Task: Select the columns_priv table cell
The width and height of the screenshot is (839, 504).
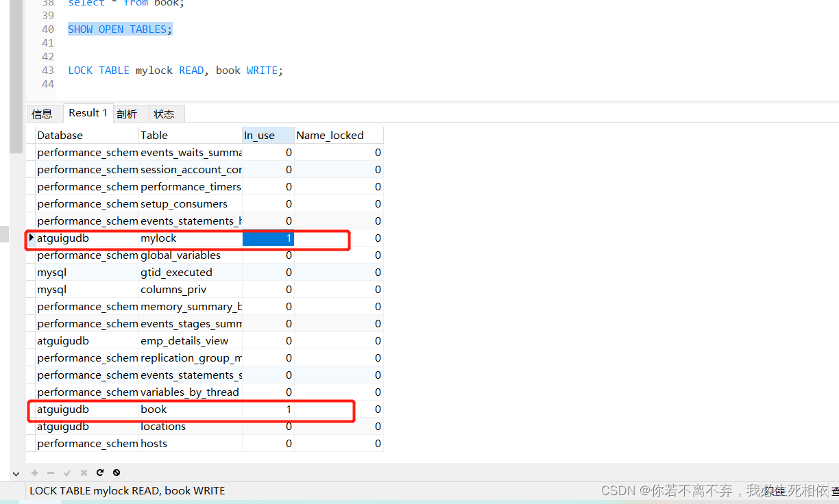Action: point(191,290)
